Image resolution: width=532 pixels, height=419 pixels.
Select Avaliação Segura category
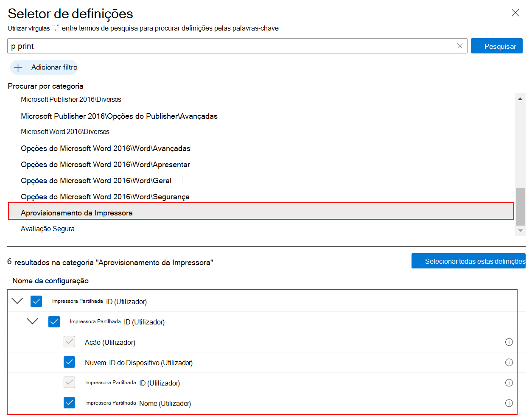point(48,229)
